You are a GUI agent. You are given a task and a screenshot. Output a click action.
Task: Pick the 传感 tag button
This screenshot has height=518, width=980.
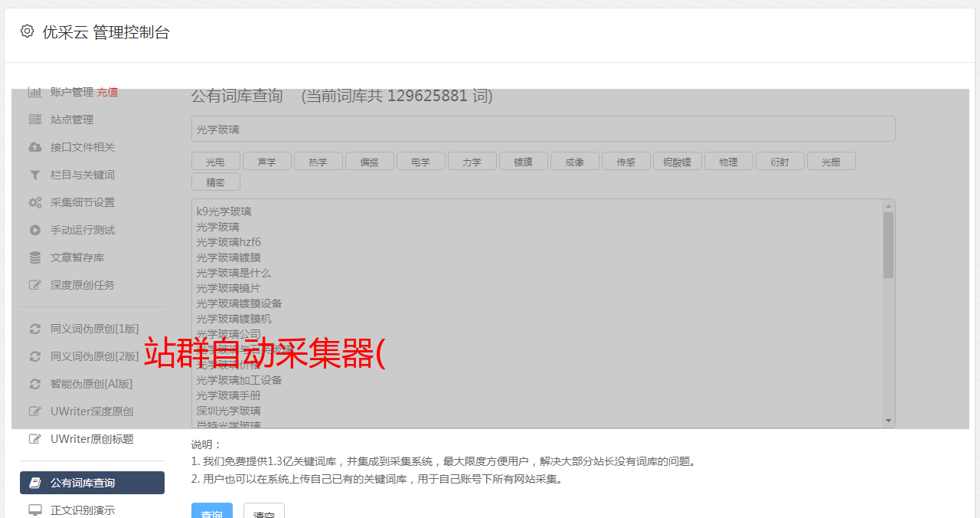[626, 161]
